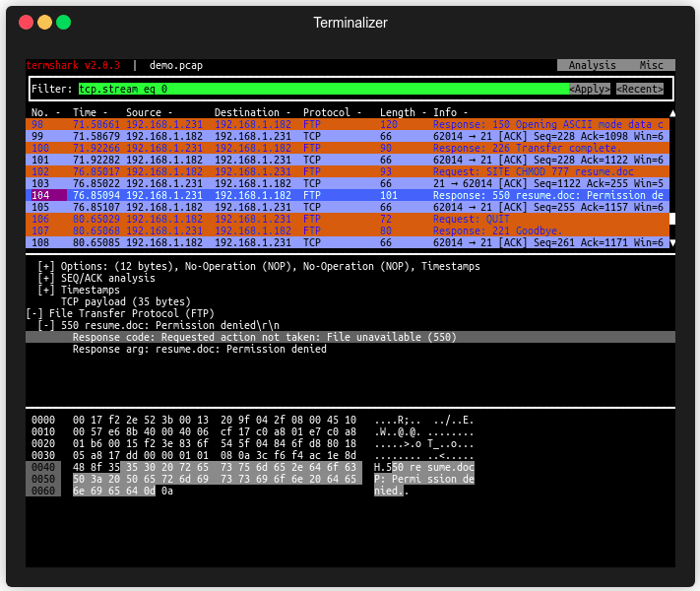700x591 pixels.
Task: Open the Misc menu
Action: pyautogui.click(x=651, y=65)
